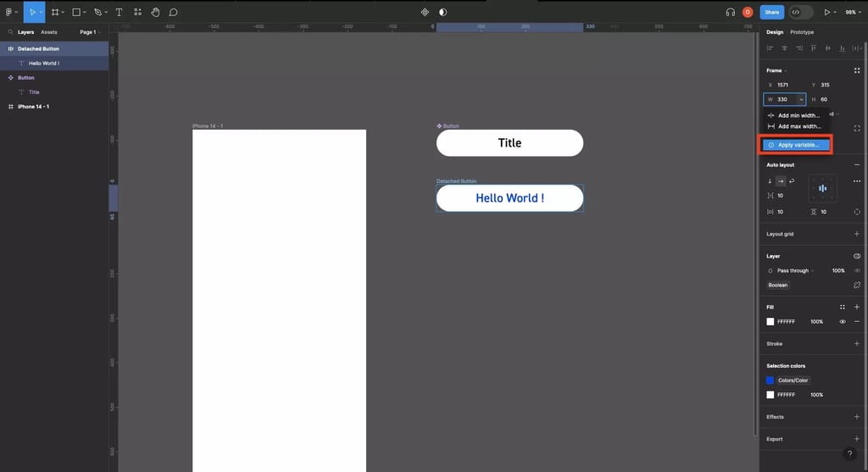Toggle fill visibility eye icon
Screen dimensions: 868x472
click(x=842, y=321)
